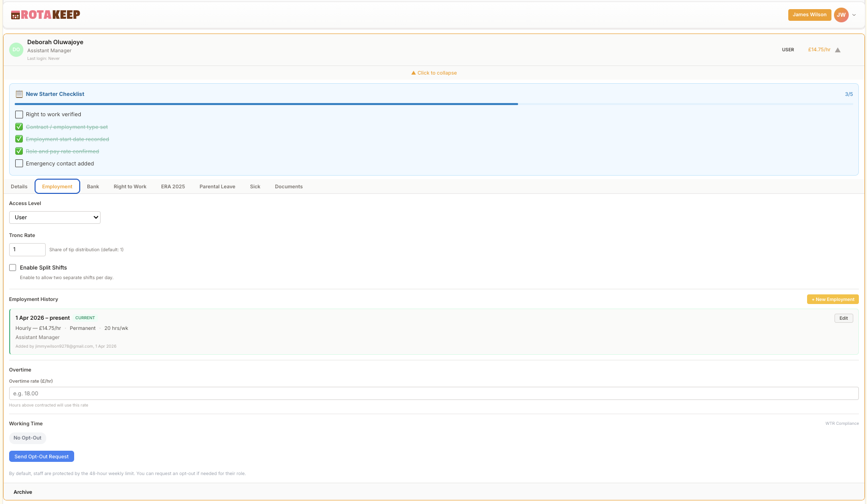Viewport: 867px width, 504px height.
Task: Open the account dropdown chevron
Action: (x=854, y=15)
